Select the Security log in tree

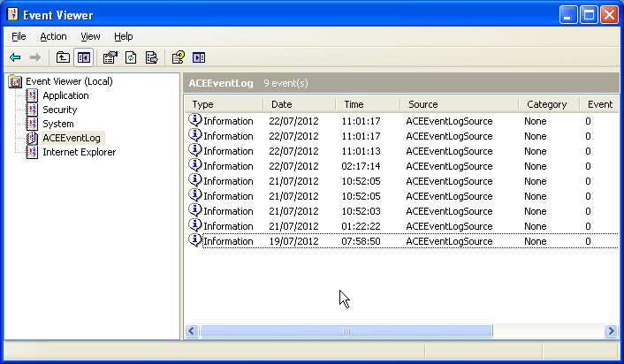[60, 110]
